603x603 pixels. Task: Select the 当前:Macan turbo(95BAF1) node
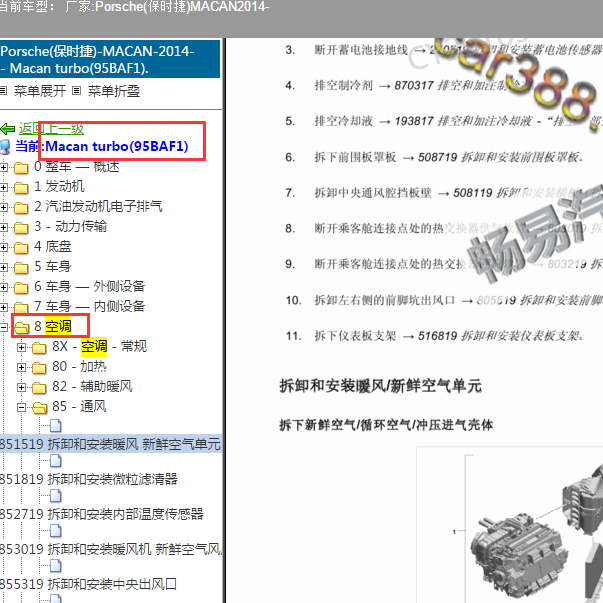(102, 147)
